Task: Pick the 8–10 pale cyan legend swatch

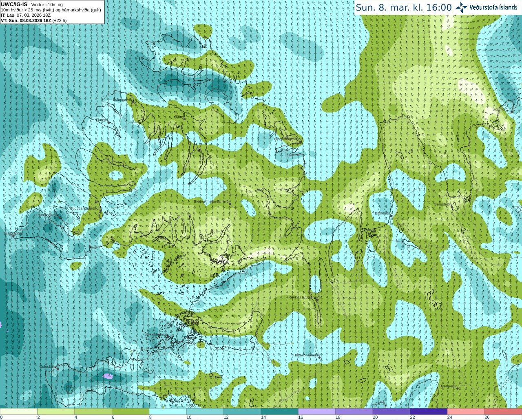Action: pyautogui.click(x=168, y=411)
